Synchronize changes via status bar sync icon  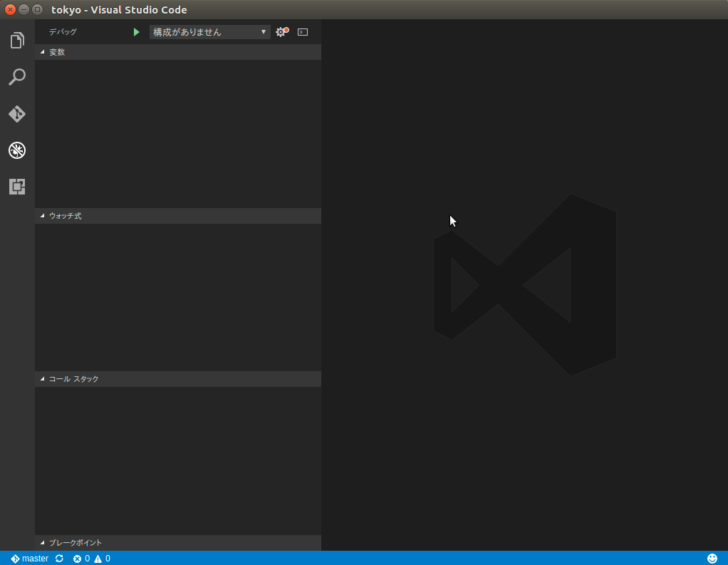(59, 559)
